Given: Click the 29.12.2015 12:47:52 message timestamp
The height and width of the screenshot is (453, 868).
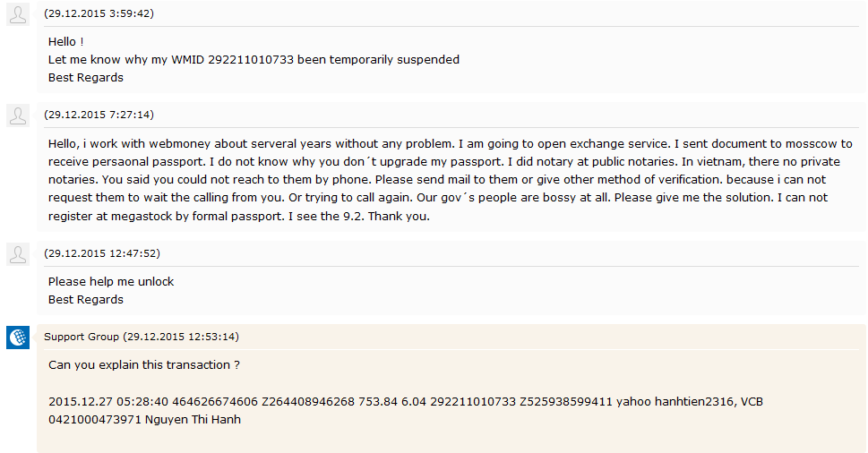Looking at the screenshot, I should pos(102,253).
